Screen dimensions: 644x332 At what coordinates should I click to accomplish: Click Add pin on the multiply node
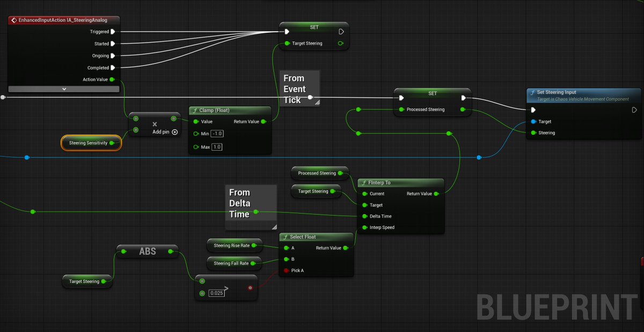(x=165, y=132)
